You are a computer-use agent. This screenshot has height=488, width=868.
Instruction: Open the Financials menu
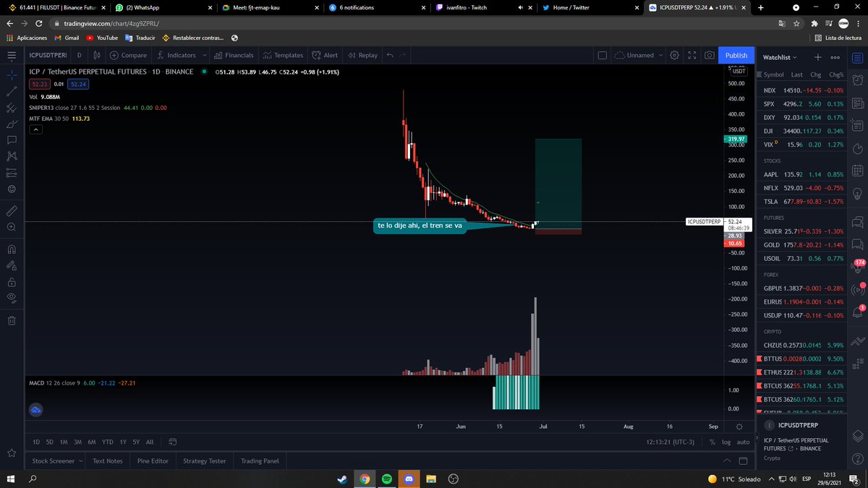click(x=234, y=55)
